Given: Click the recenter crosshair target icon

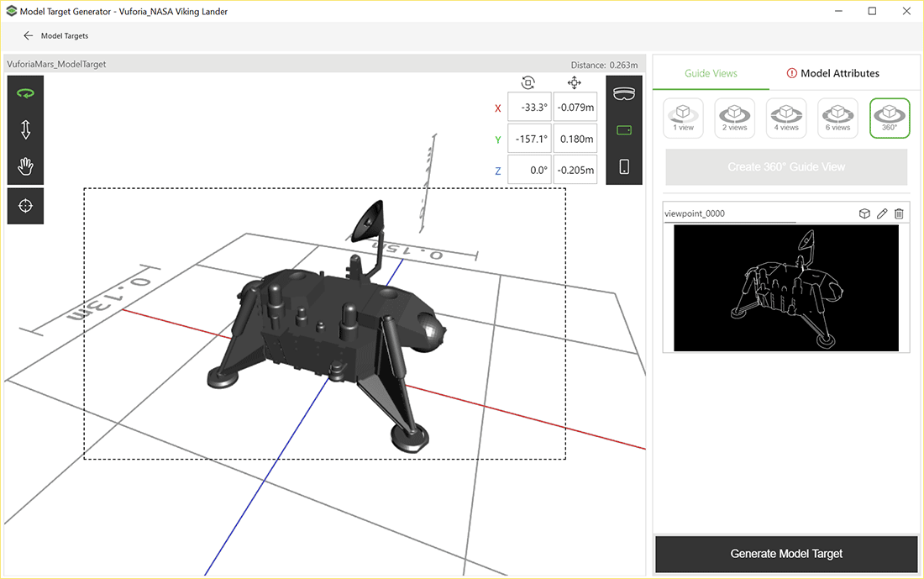Looking at the screenshot, I should pos(25,206).
